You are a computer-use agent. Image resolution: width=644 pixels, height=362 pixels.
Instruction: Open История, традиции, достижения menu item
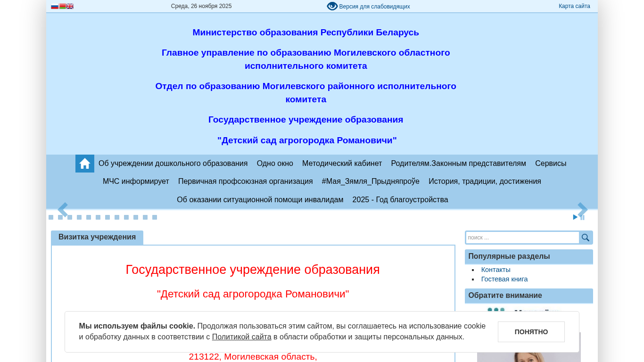tap(485, 181)
